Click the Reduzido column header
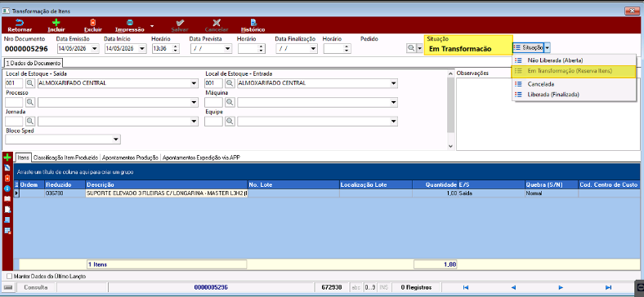Viewport: 644px width, 297px height. pyautogui.click(x=65, y=185)
